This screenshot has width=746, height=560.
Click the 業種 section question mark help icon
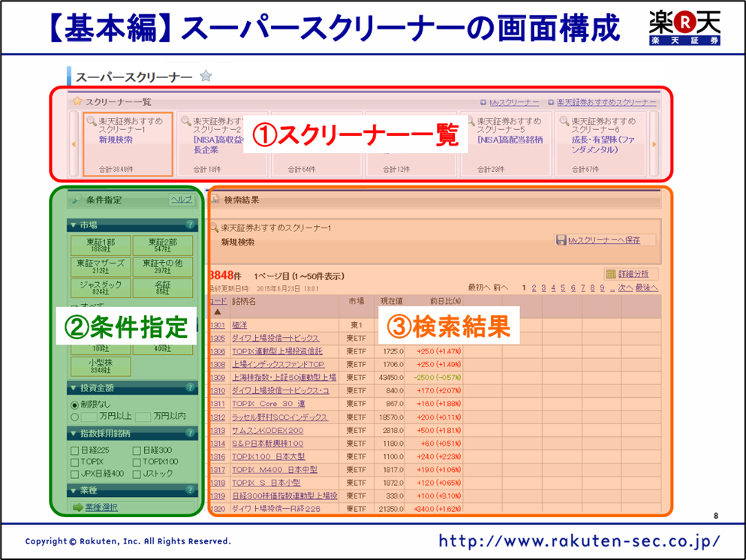click(190, 490)
